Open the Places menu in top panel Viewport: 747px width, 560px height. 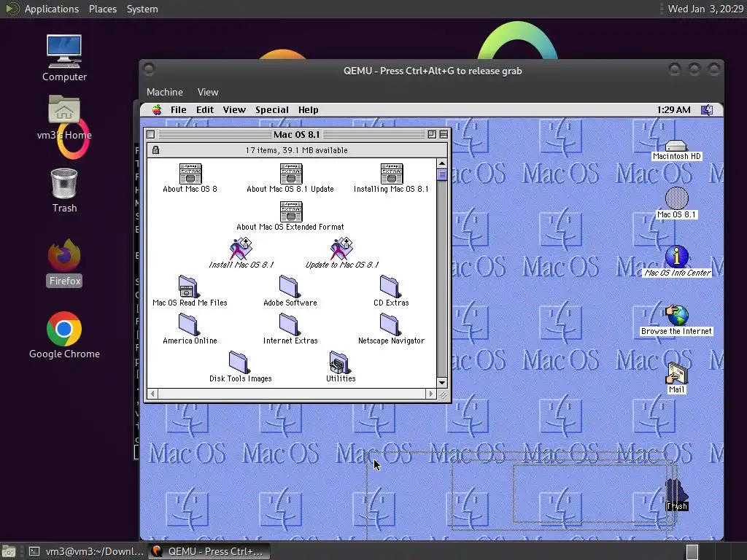tap(102, 9)
